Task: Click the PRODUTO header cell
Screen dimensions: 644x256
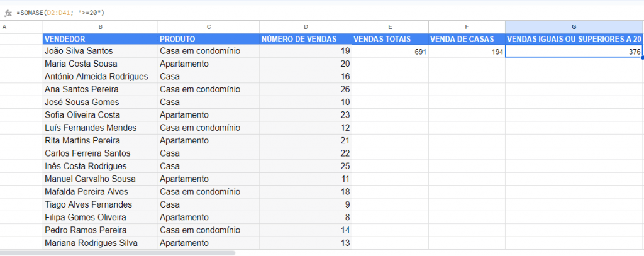Action: [x=208, y=39]
